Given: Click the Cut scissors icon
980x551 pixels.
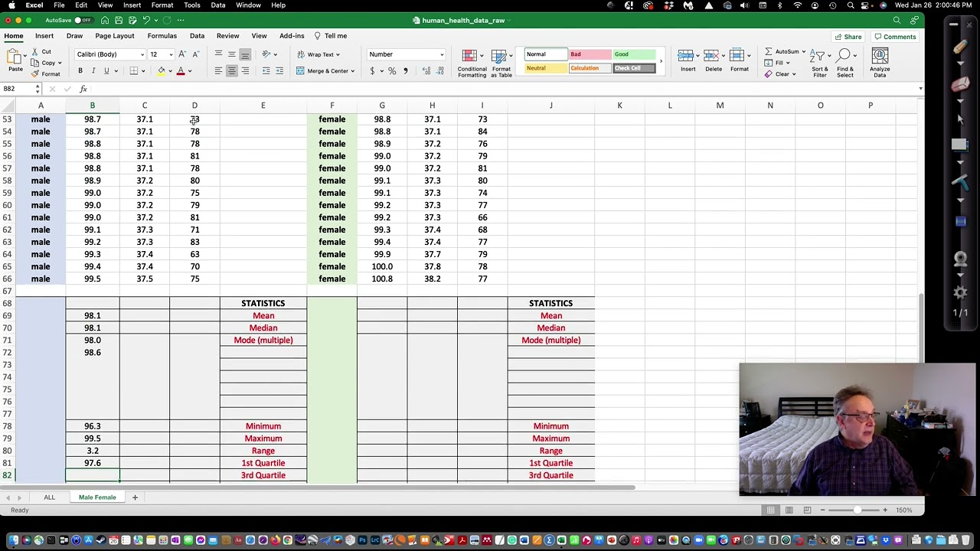Looking at the screenshot, I should (x=36, y=51).
